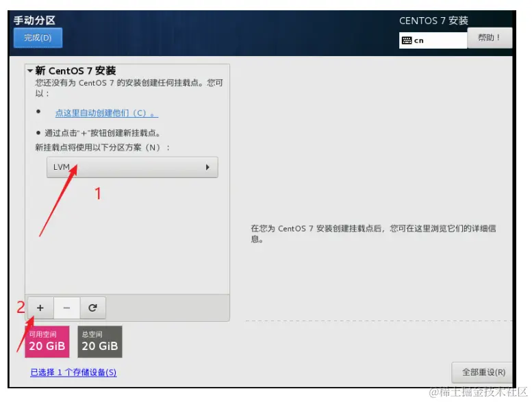Click the reload storage configuration icon
Viewport: 532px width, 402px height.
pyautogui.click(x=92, y=307)
